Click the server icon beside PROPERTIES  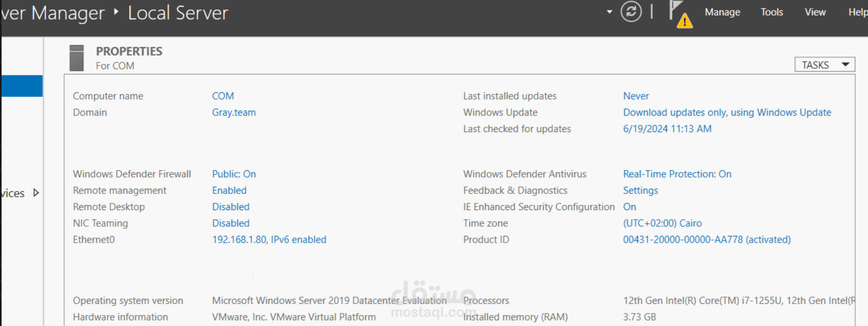click(x=77, y=58)
